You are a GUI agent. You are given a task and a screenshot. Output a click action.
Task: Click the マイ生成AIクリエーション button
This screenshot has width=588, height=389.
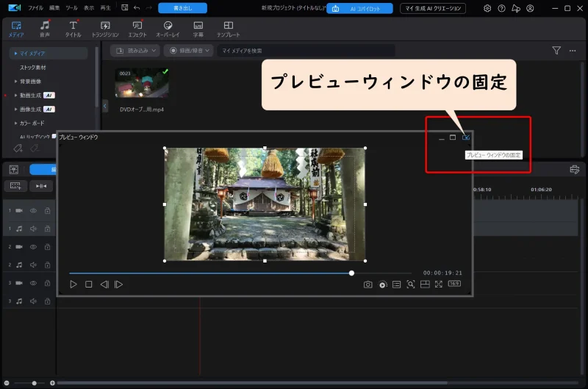tap(433, 8)
